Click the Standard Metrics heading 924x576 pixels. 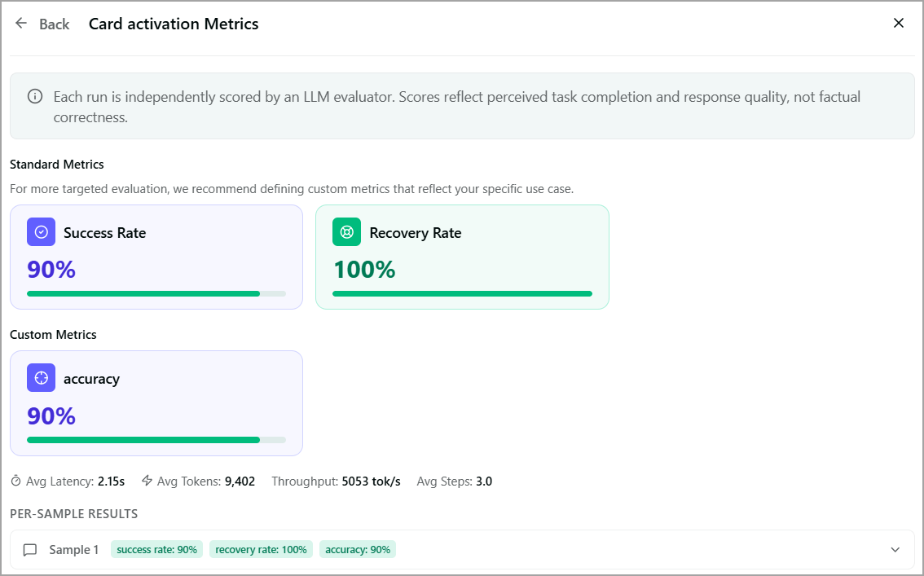point(56,165)
